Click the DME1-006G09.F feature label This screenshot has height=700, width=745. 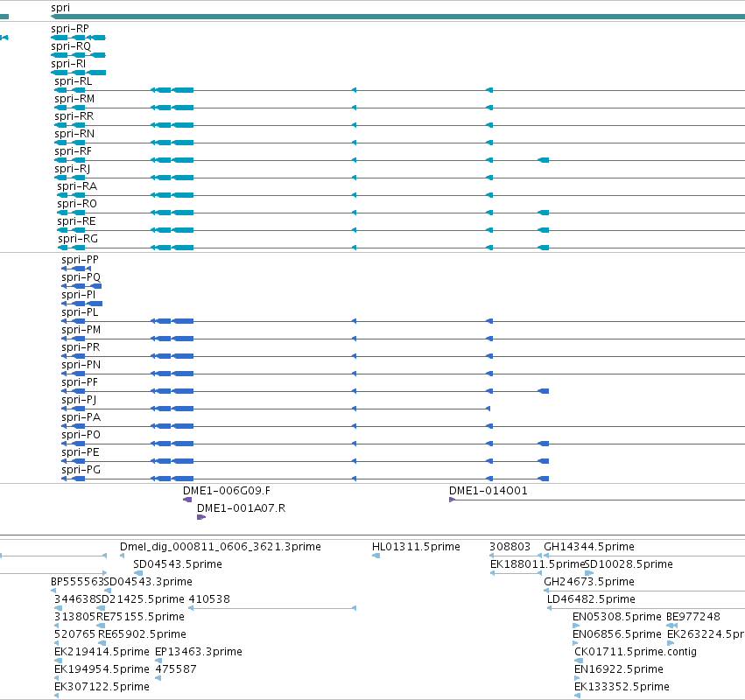click(x=227, y=491)
